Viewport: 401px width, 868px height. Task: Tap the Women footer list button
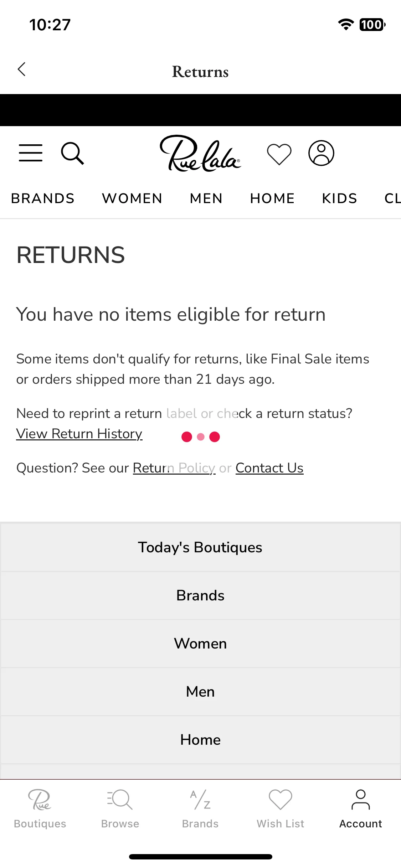click(x=200, y=644)
